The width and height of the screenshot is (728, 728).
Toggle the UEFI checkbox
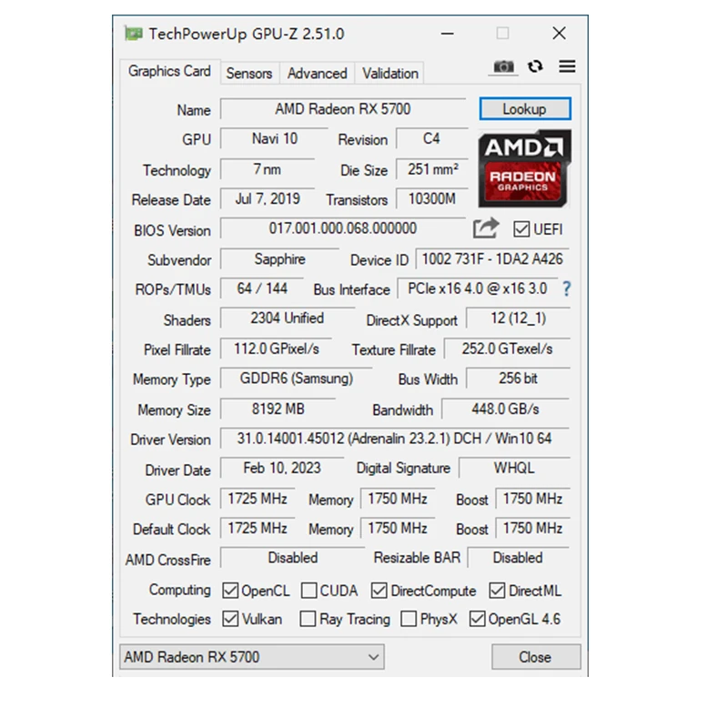pos(521,229)
